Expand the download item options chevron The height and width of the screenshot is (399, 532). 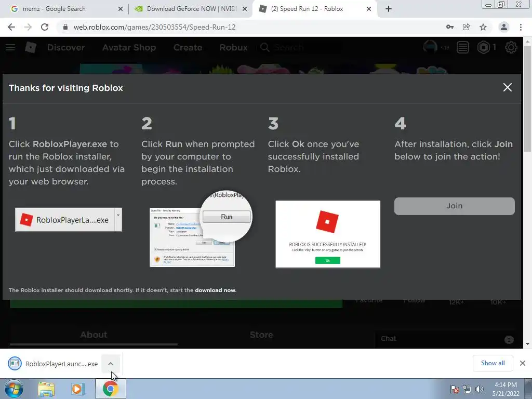(111, 364)
